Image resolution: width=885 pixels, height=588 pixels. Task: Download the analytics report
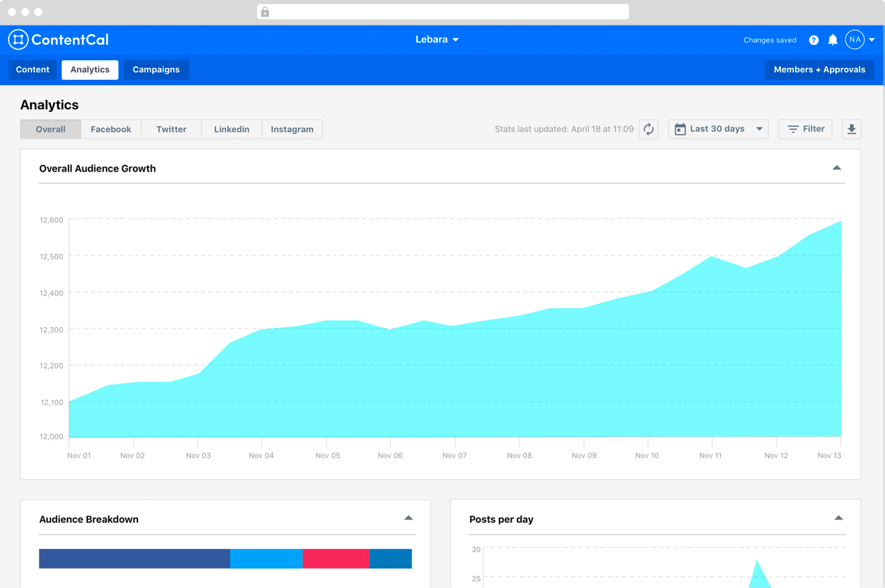[851, 129]
